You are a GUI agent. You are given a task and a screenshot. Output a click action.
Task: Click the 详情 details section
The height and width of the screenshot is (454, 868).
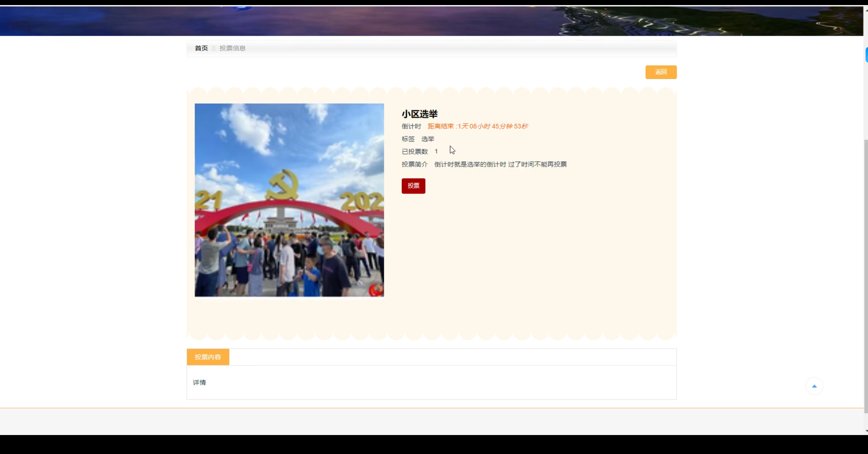pos(199,382)
